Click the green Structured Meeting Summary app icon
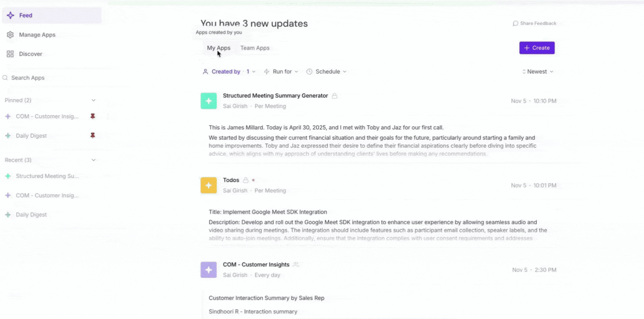This screenshot has width=644, height=319. [209, 101]
